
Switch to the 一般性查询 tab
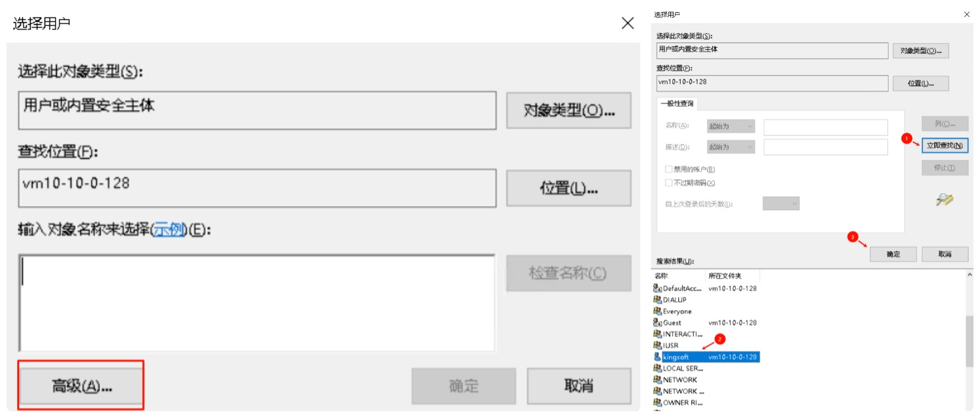click(x=677, y=104)
